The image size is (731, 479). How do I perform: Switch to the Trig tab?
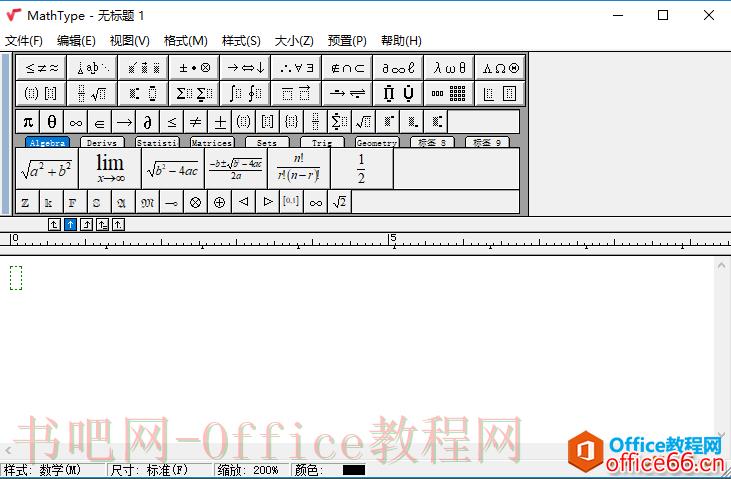point(322,142)
